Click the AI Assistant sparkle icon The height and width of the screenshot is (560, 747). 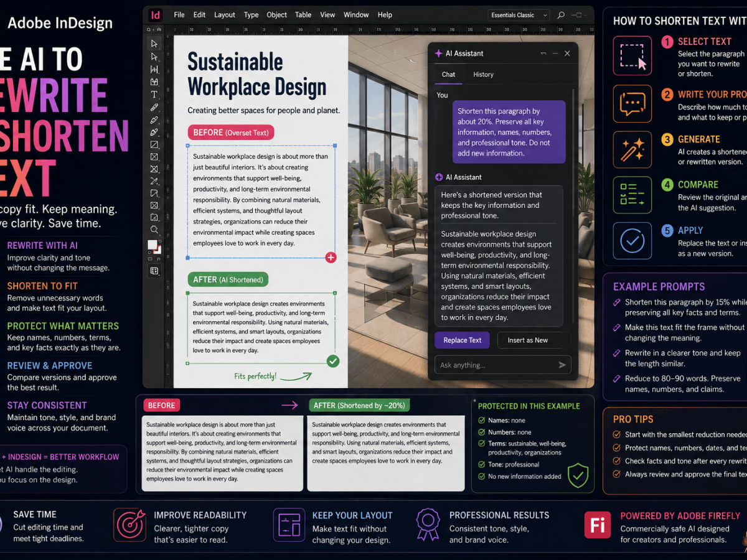coord(439,54)
